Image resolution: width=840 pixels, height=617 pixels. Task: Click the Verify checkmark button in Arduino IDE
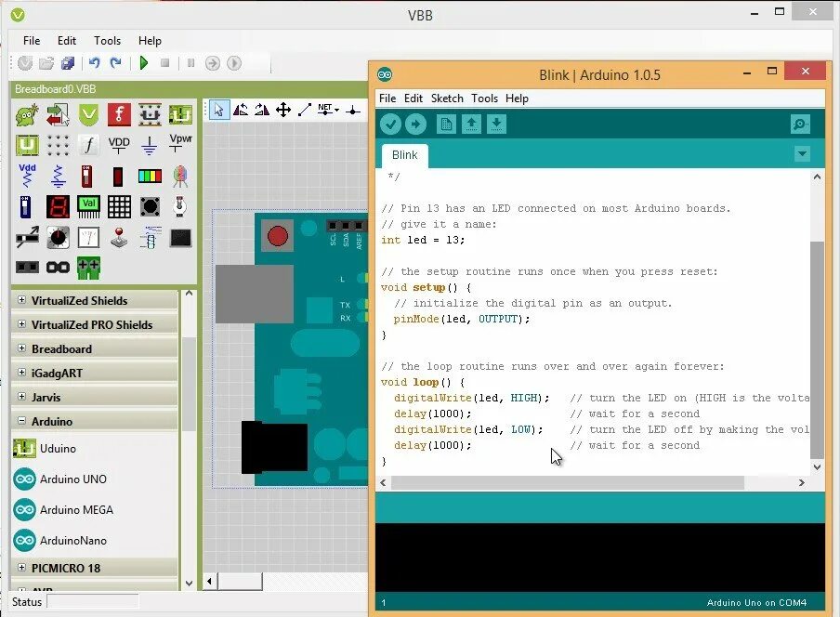tap(390, 125)
